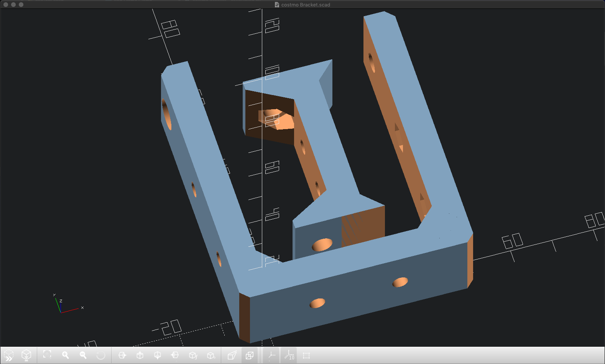Switch to Front view cube icon

[x=193, y=355]
